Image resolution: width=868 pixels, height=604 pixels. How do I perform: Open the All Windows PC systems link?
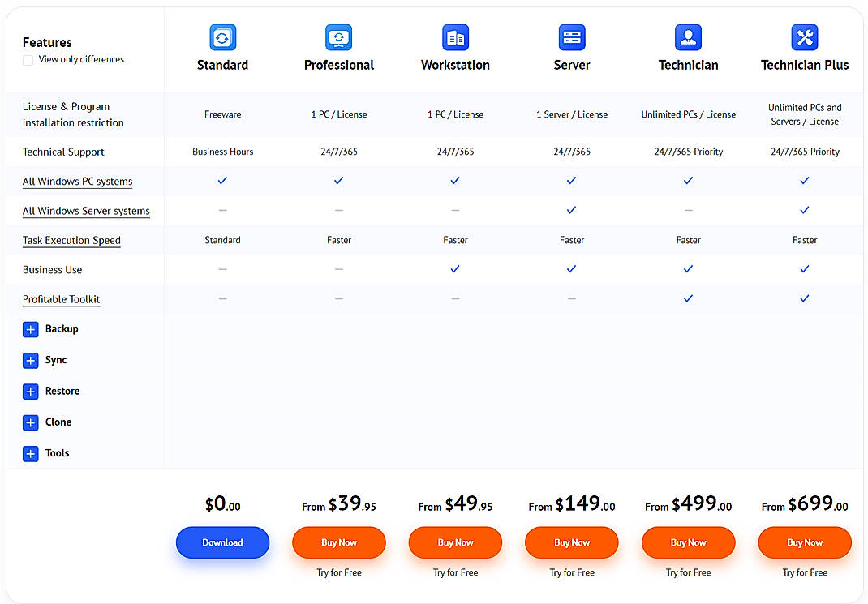[x=78, y=182]
